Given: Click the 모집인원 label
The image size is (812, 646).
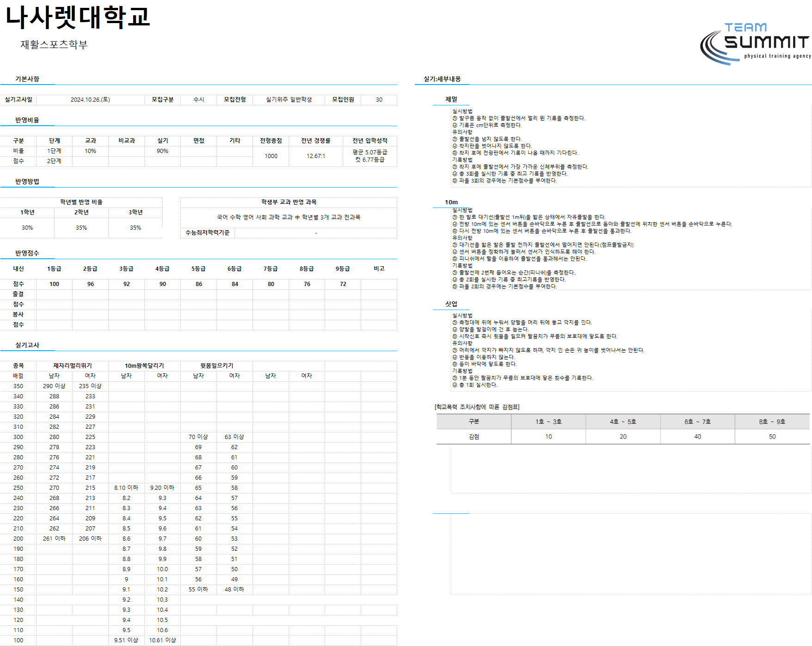Looking at the screenshot, I should [343, 100].
